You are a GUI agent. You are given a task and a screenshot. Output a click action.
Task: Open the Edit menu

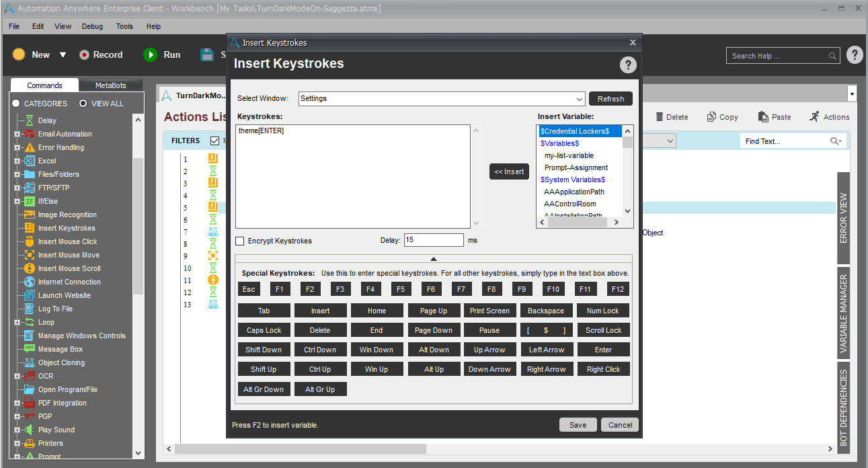pyautogui.click(x=38, y=26)
